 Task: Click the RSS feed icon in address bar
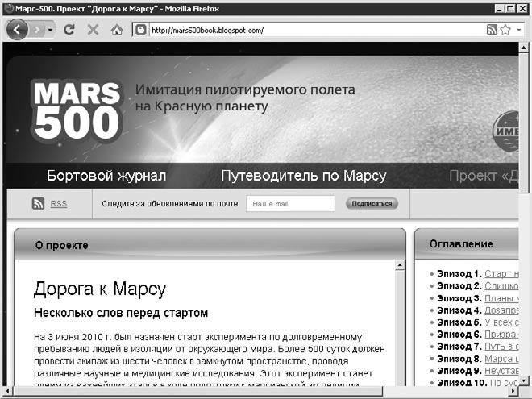pos(492,30)
